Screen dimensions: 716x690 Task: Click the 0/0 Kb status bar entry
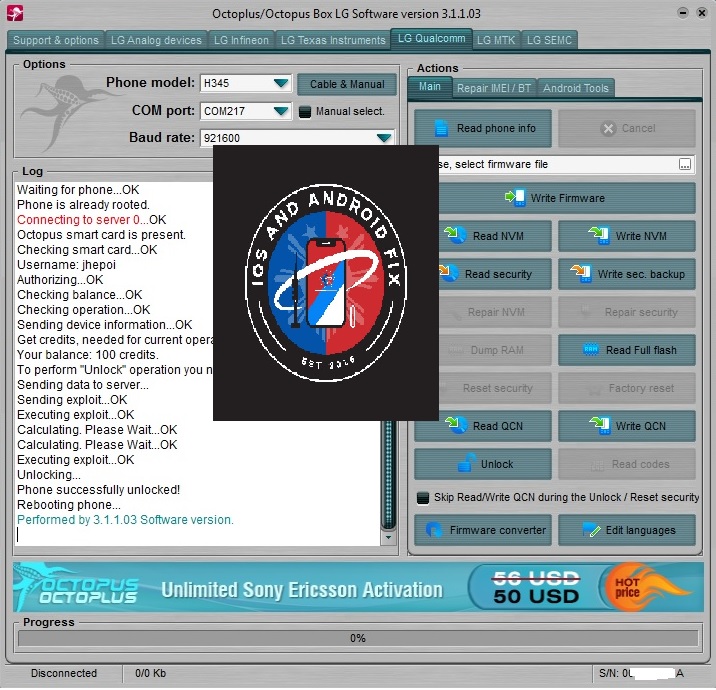[151, 673]
